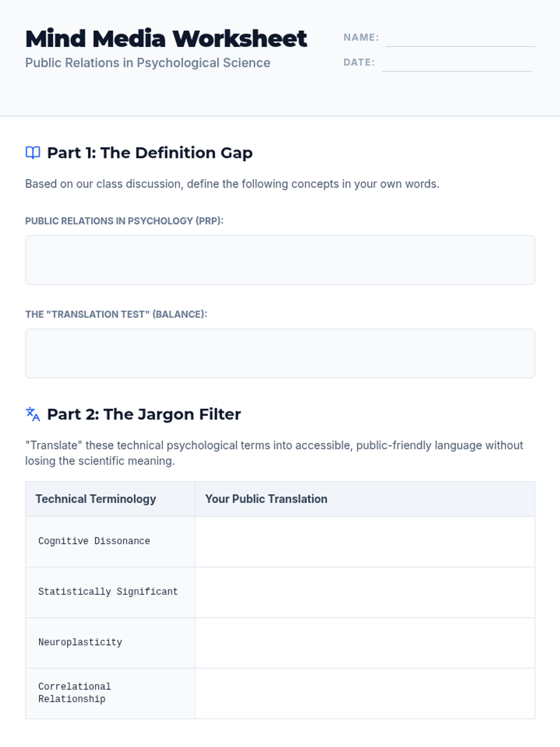Click the Neuroplasticity term

pos(80,642)
